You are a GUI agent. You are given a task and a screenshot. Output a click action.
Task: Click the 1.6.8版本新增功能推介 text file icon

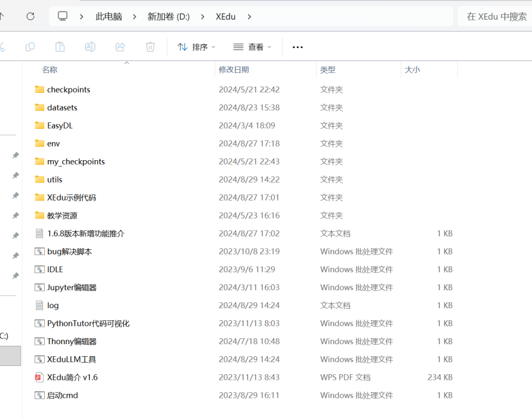39,233
